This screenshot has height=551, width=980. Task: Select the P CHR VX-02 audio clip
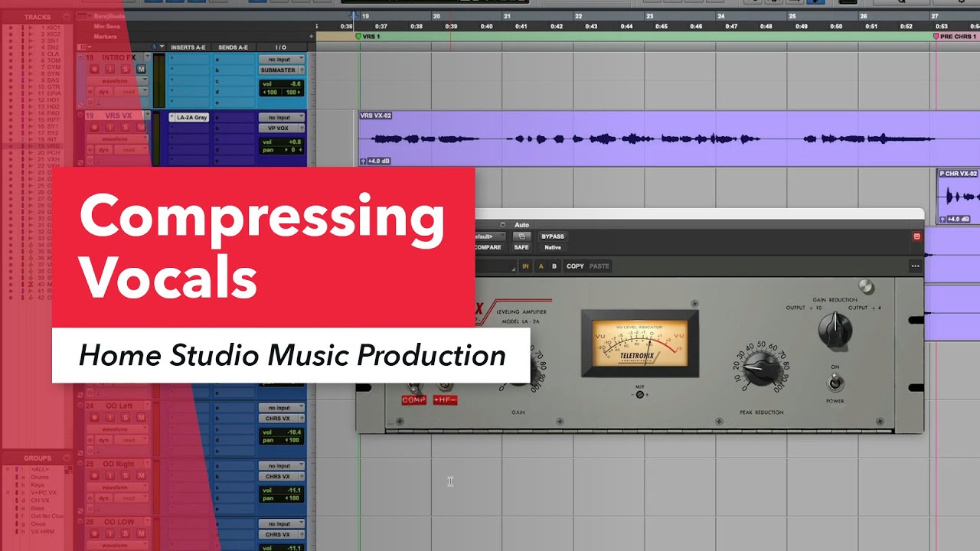959,197
